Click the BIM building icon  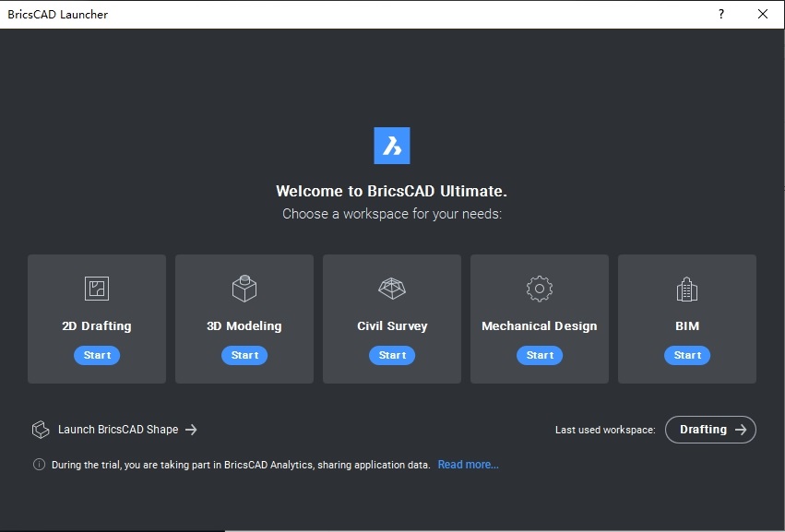click(687, 289)
